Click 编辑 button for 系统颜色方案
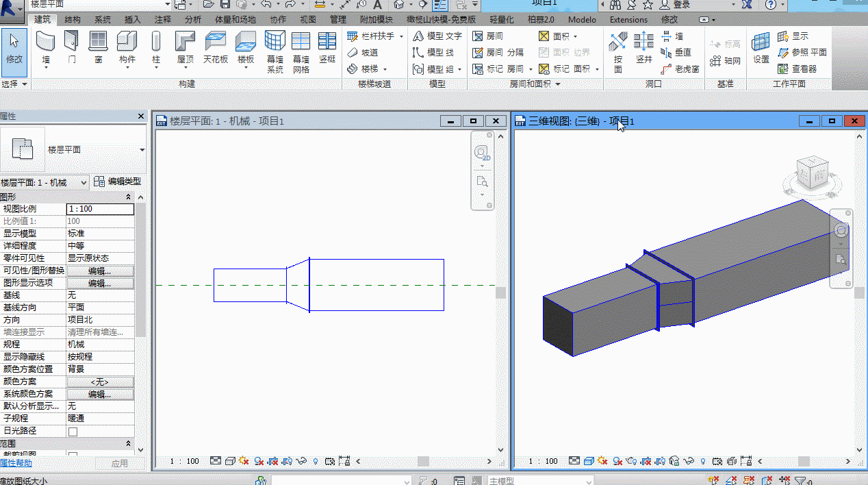 [x=100, y=394]
